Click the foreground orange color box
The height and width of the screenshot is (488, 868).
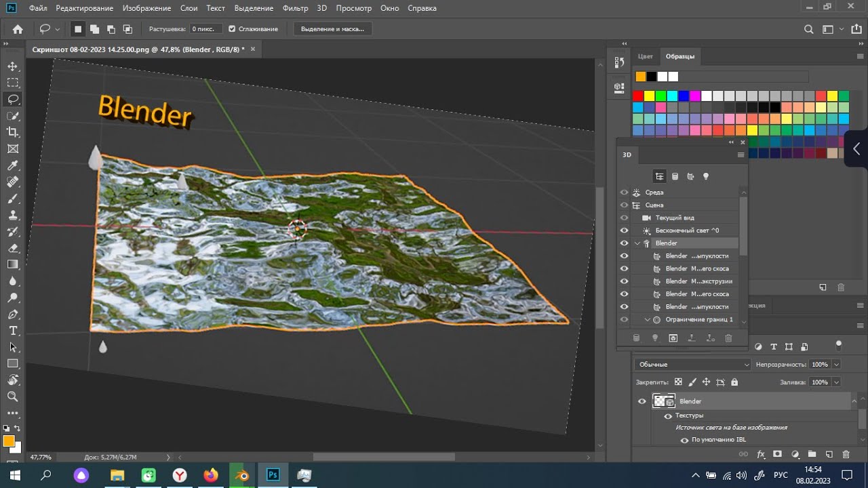(9, 441)
